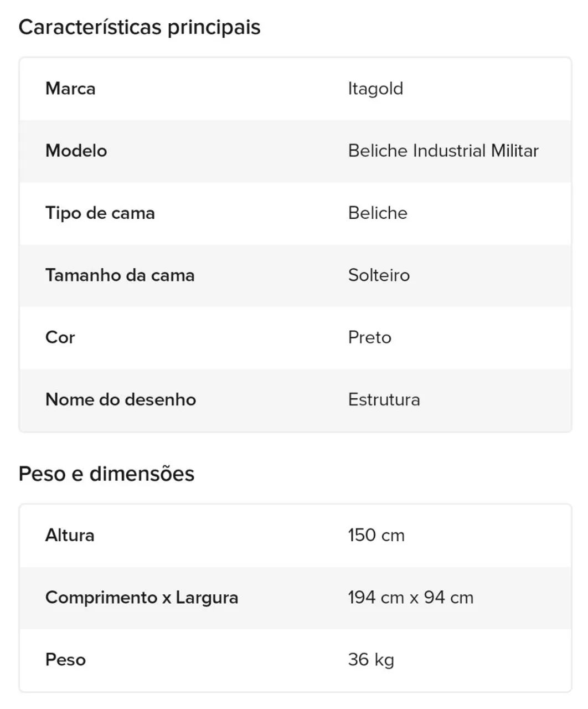Click the 'Estrutura' design value
This screenshot has height=709, width=588.
384,399
